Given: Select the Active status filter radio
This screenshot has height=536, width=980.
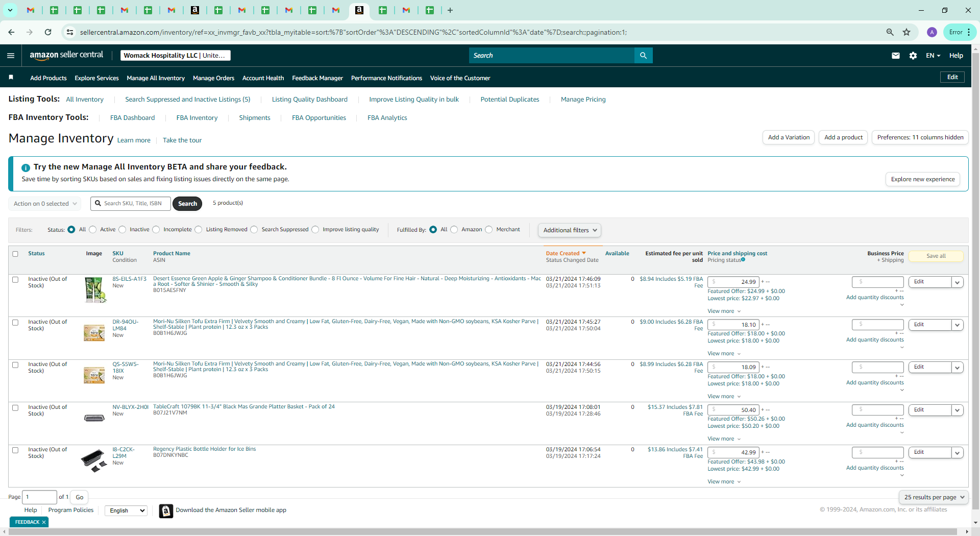Looking at the screenshot, I should click(x=93, y=230).
